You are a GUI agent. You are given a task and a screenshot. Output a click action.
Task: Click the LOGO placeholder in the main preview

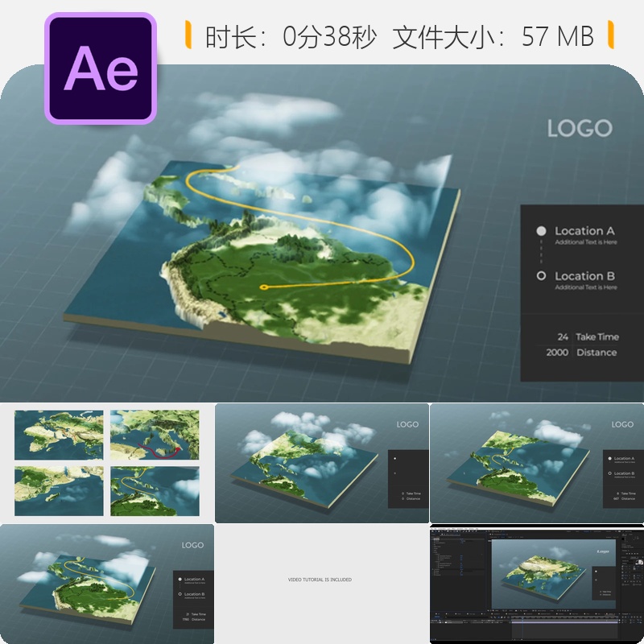coord(580,127)
